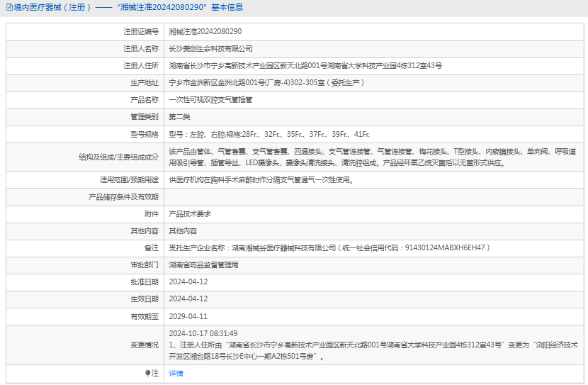Click the page title 境内医疗器械（注册）基本信息
Viewport: 588px width, 385px height.
[x=128, y=8]
